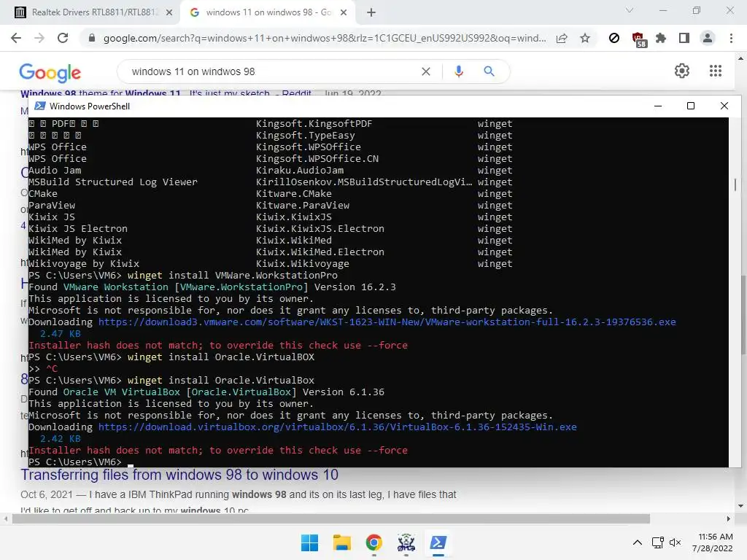Maximize the Windows PowerShell window

(691, 106)
